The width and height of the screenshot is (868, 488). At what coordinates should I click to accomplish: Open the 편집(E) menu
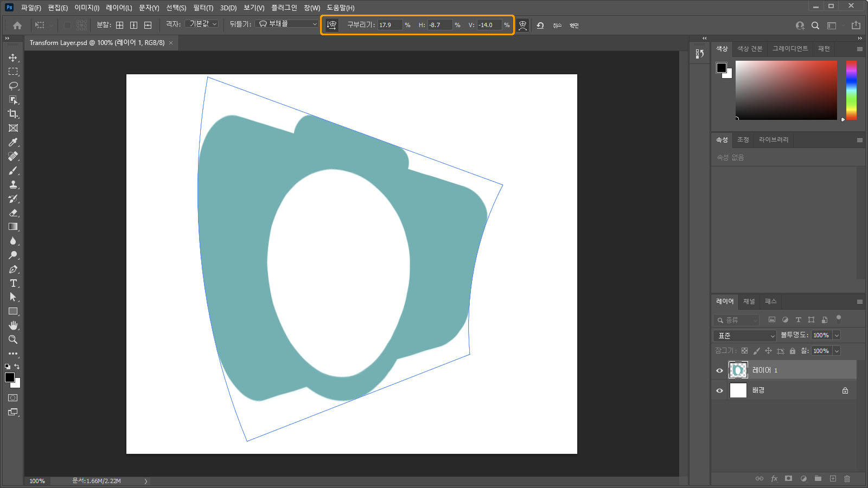point(58,8)
